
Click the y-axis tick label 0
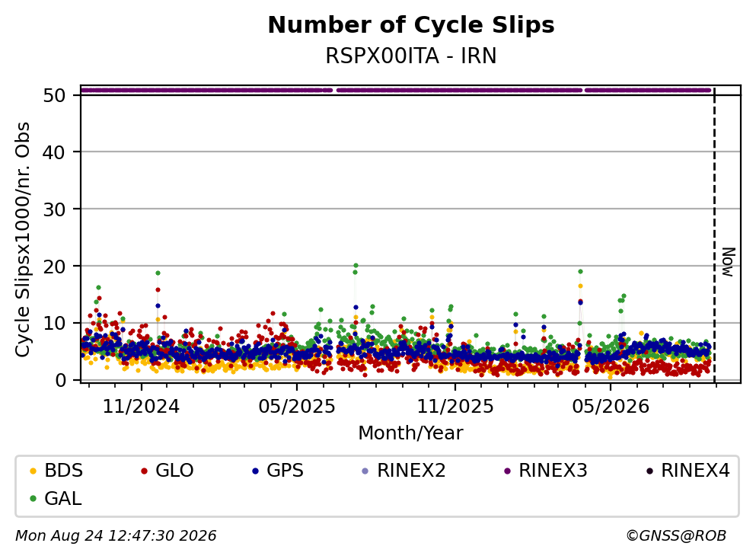[x=61, y=380]
